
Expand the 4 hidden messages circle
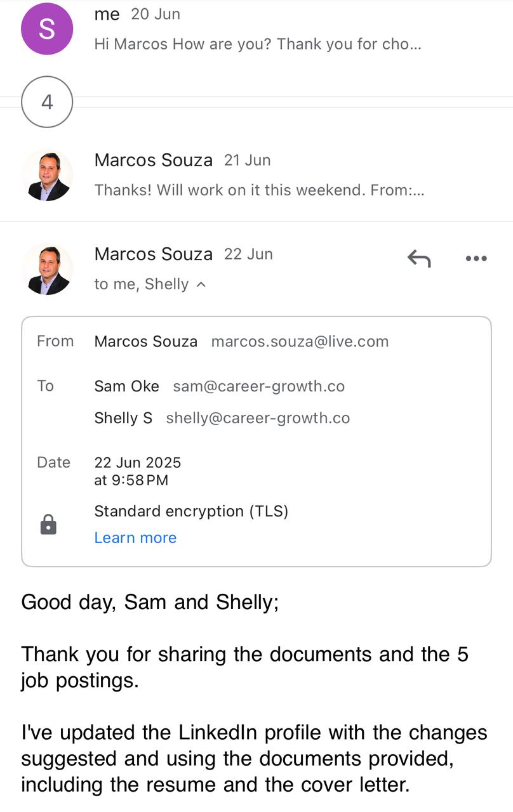click(x=47, y=102)
